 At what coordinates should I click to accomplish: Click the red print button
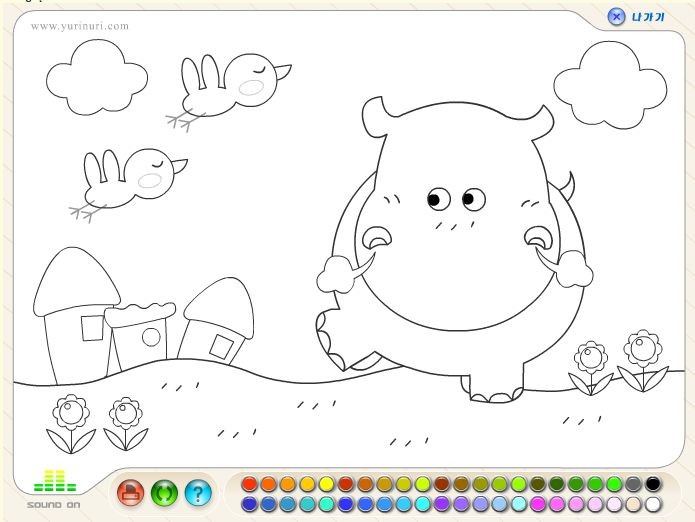131,492
